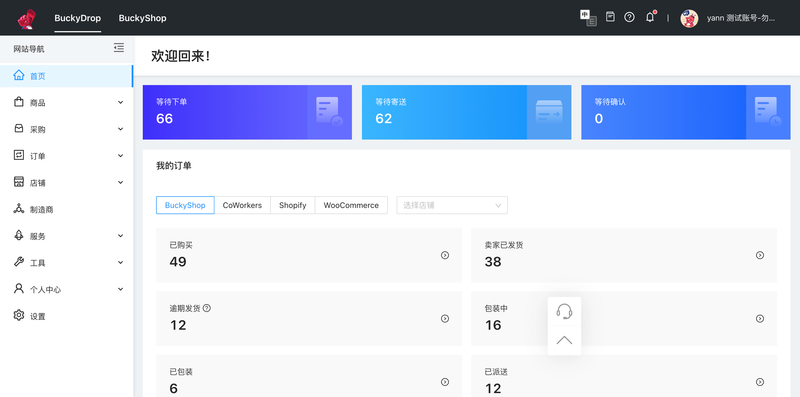Click the 服务 rocket icon
The image size is (800, 397).
[19, 235]
